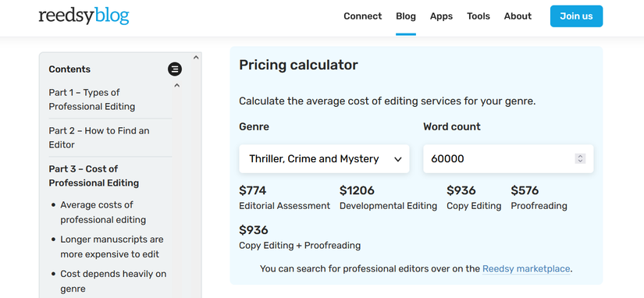644x298 pixels.
Task: Click the Contents heading in sidebar
Action: 69,69
